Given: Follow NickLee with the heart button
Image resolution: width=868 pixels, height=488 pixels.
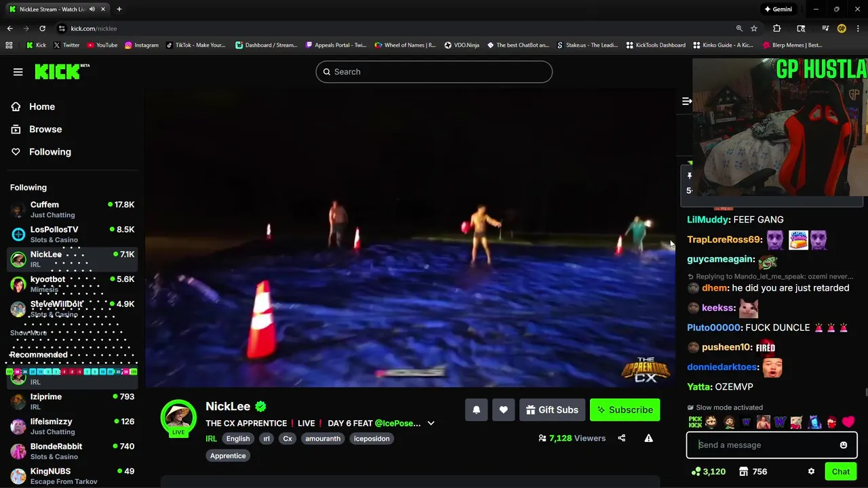Looking at the screenshot, I should [503, 409].
